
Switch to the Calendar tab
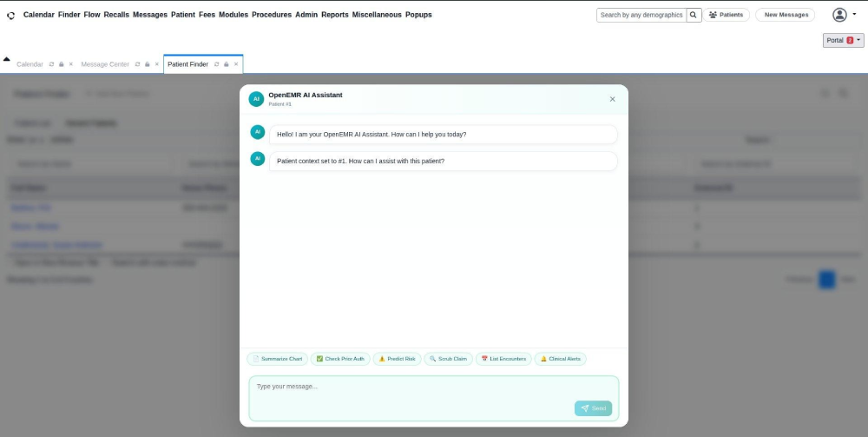(30, 64)
